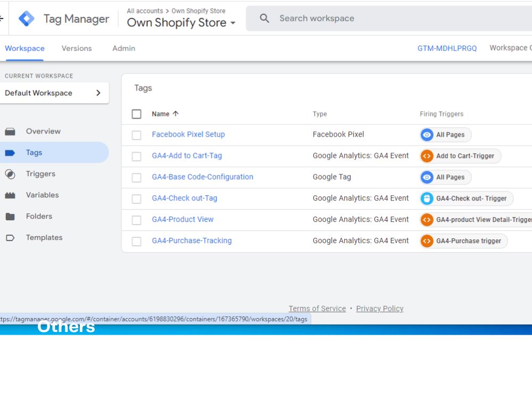Click the Google Tag type cell
532x399 pixels.
tap(332, 177)
